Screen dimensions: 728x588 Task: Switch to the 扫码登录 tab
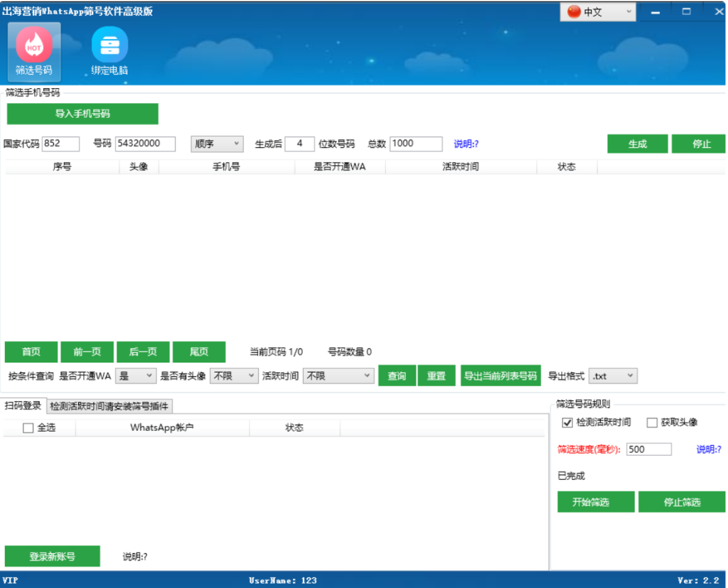tap(23, 406)
